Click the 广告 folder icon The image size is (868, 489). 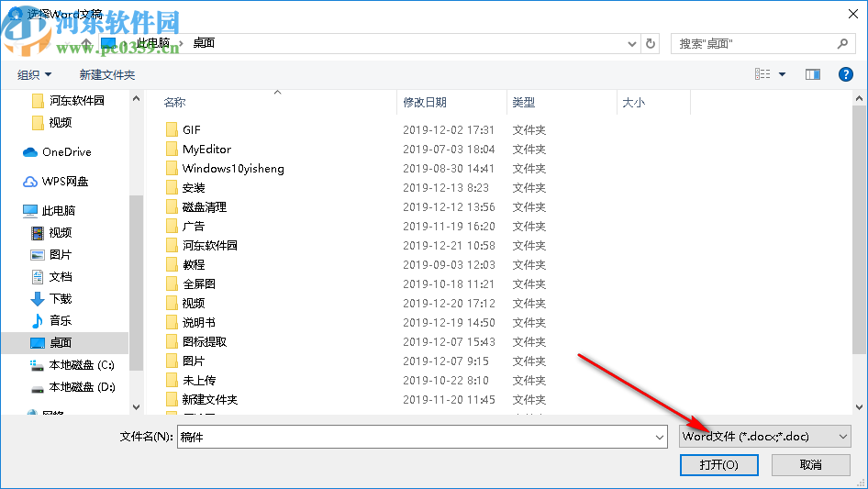tap(172, 226)
